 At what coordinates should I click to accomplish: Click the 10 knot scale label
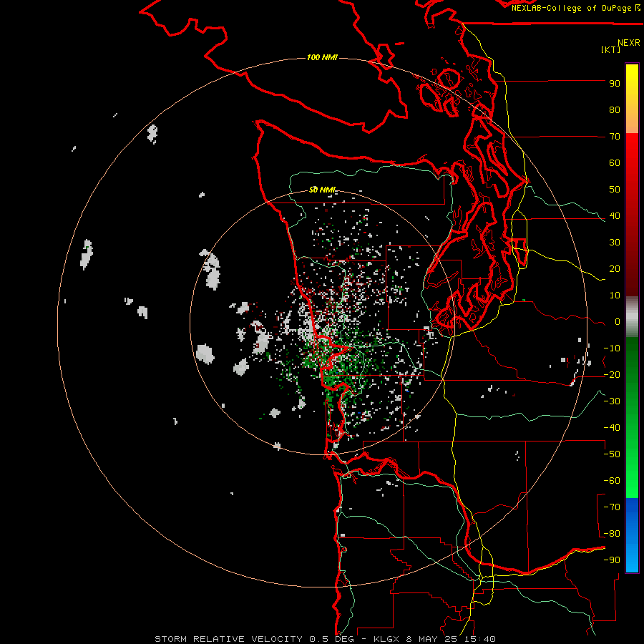point(615,296)
